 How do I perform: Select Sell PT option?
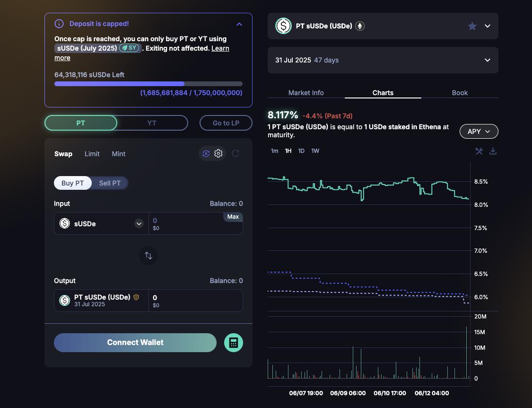point(110,183)
